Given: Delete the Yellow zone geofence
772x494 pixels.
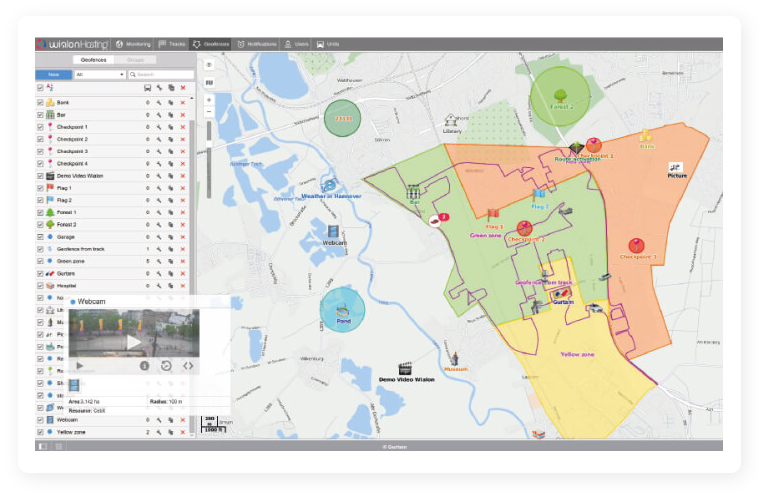Looking at the screenshot, I should (x=183, y=432).
